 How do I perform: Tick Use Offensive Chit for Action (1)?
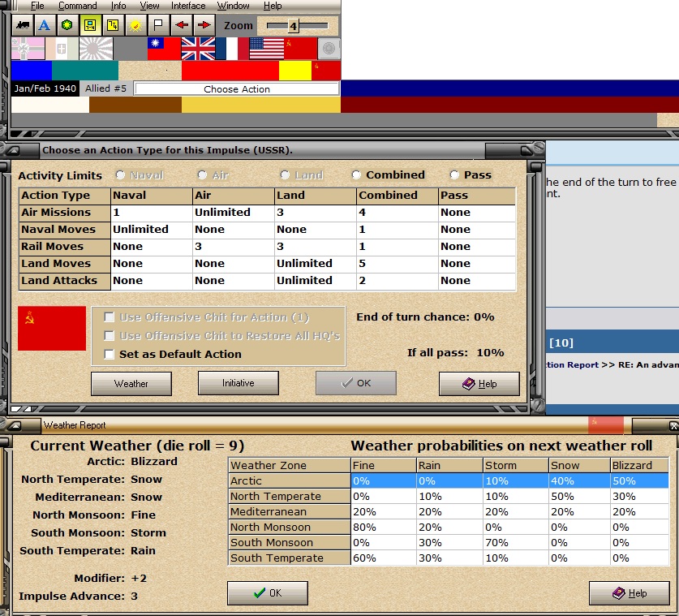[x=110, y=317]
